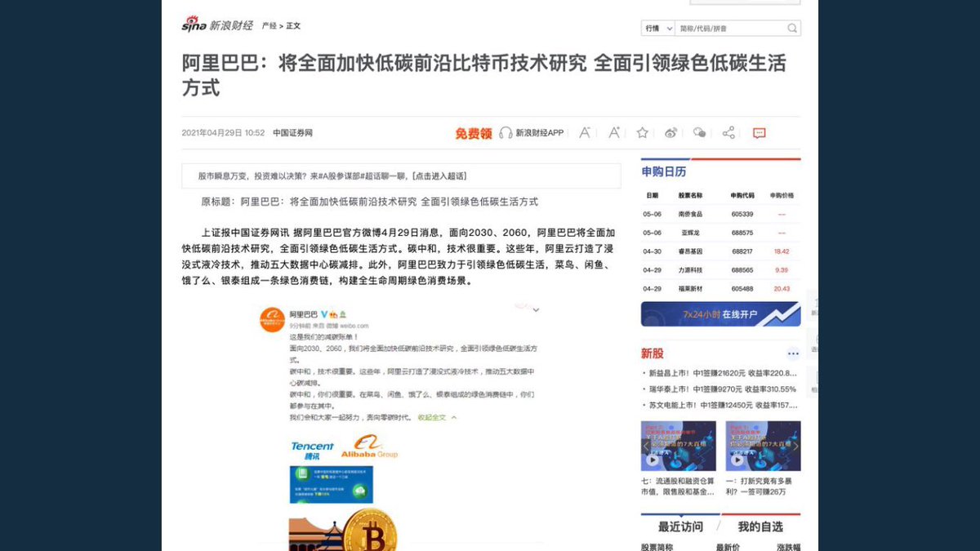Click the Tencent logo image
The width and height of the screenshot is (980, 551).
312,451
